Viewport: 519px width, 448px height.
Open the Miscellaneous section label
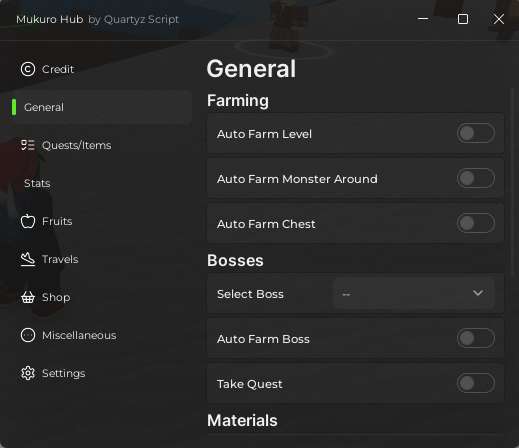[79, 335]
